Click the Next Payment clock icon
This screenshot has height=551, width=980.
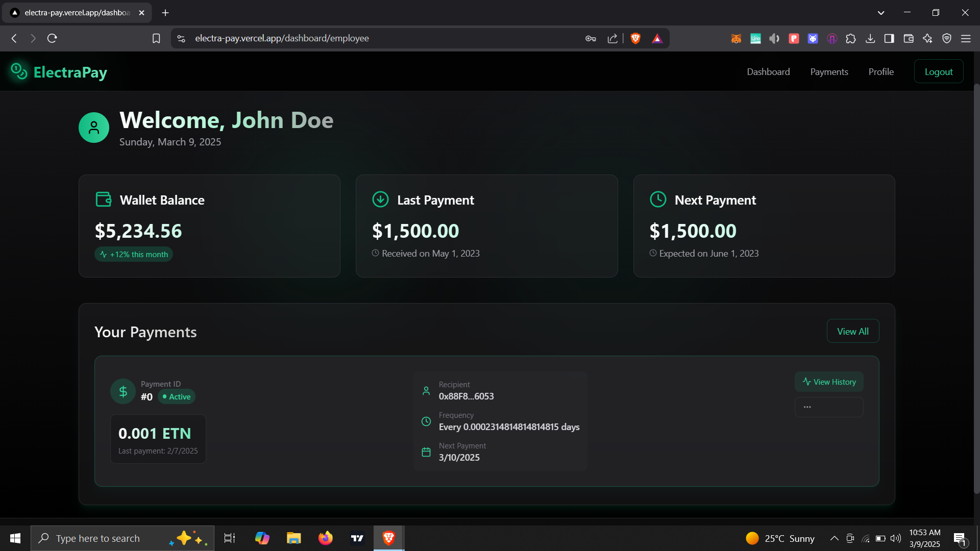point(658,199)
